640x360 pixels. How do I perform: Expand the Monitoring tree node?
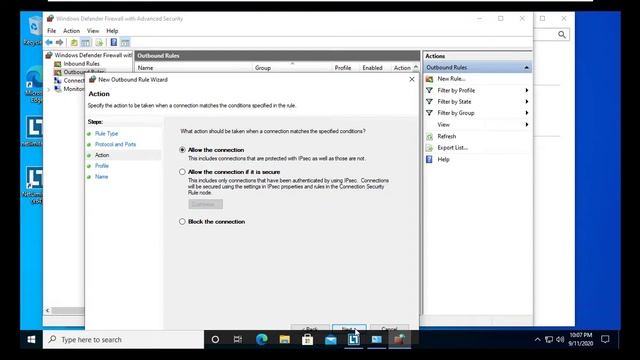point(49,89)
